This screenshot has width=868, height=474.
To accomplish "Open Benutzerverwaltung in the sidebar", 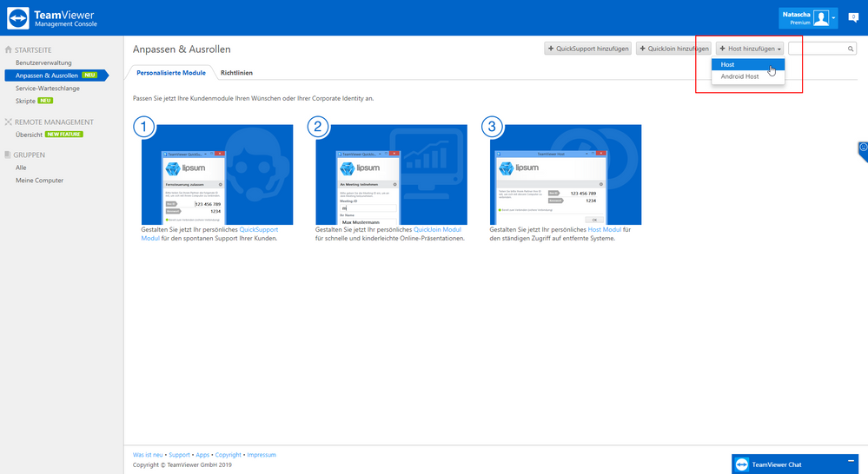I will 43,63.
